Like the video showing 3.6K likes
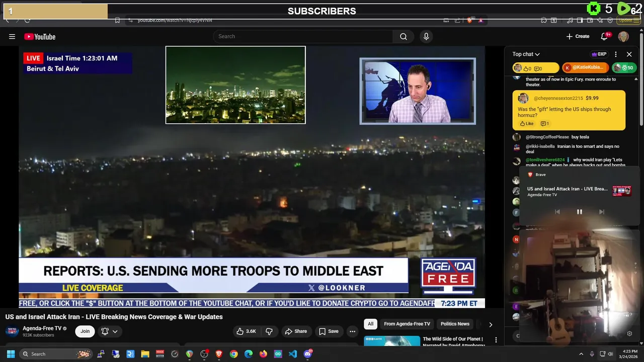 pyautogui.click(x=246, y=331)
